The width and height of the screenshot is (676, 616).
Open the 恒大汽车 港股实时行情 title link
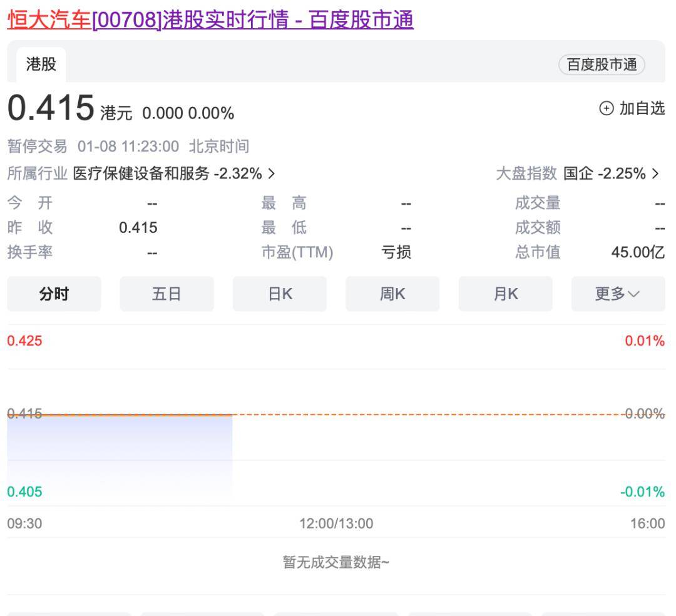click(210, 20)
